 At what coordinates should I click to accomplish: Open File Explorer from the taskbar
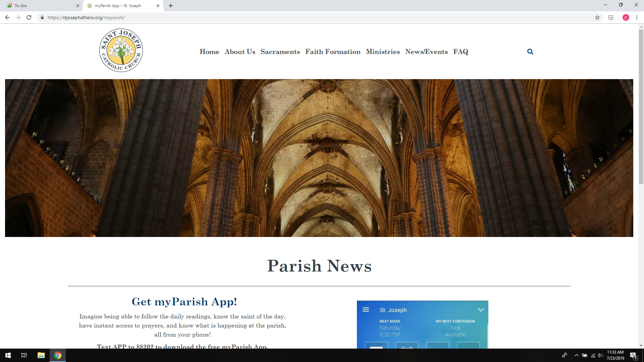click(41, 355)
